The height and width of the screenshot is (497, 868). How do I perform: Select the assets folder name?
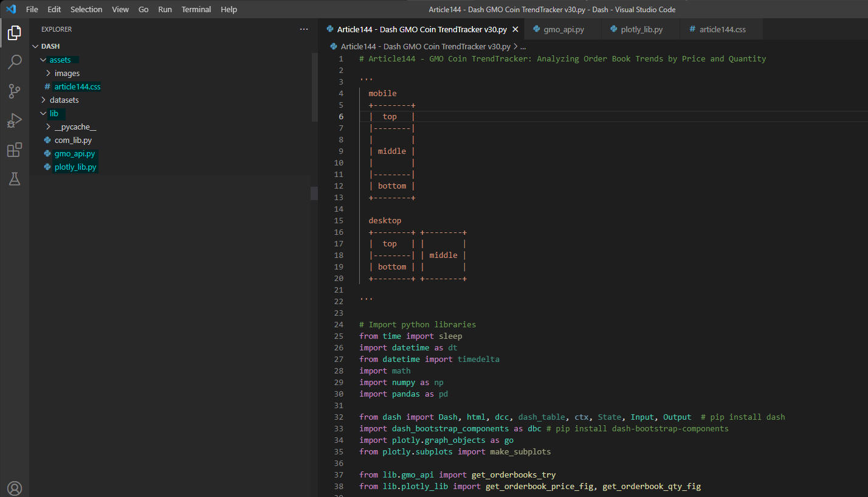(x=60, y=60)
